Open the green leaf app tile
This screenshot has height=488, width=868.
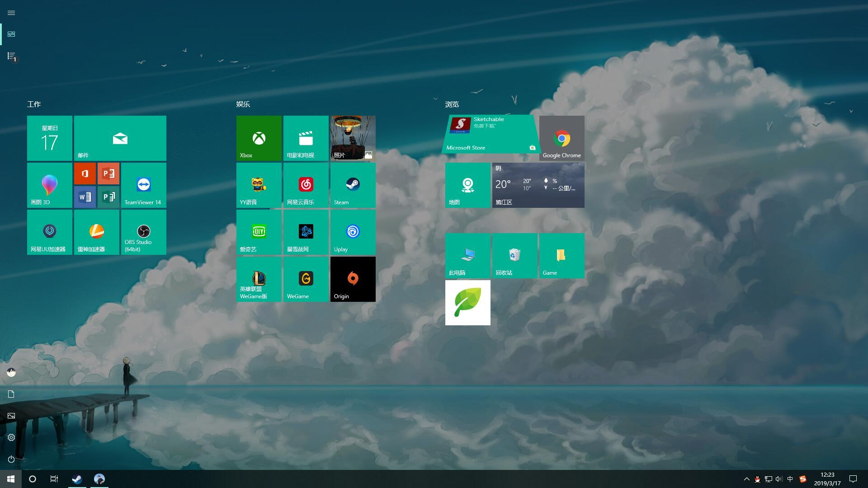(467, 303)
